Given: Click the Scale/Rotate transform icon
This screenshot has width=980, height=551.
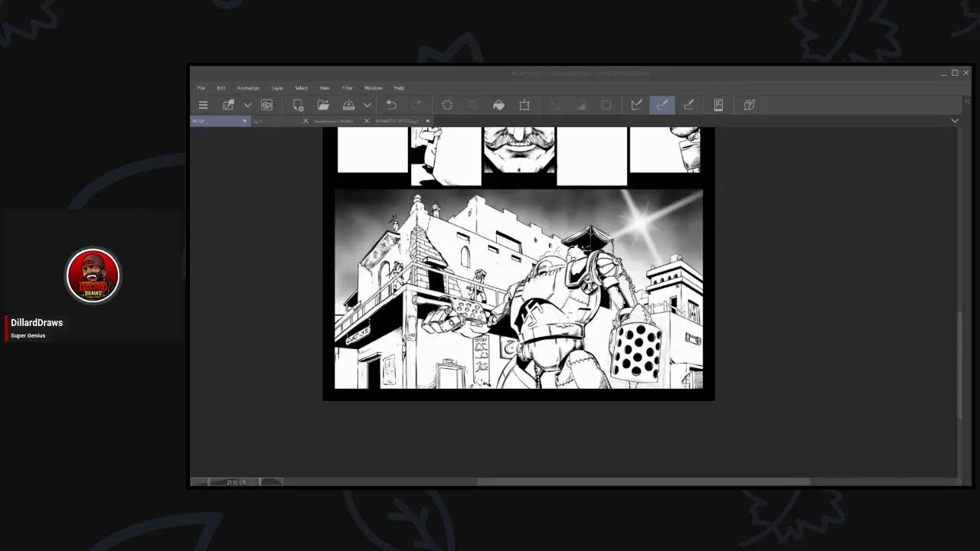Looking at the screenshot, I should pos(524,105).
